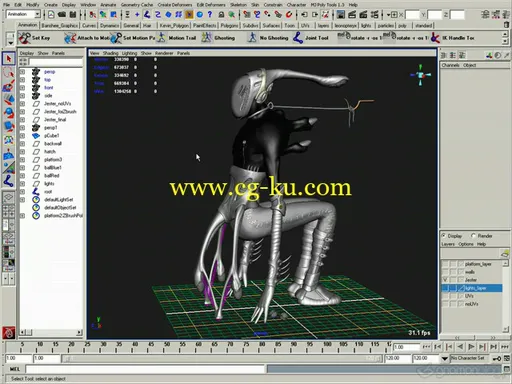Expand the pCube1 node in outliner
The width and height of the screenshot is (512, 384).
click(x=22, y=136)
